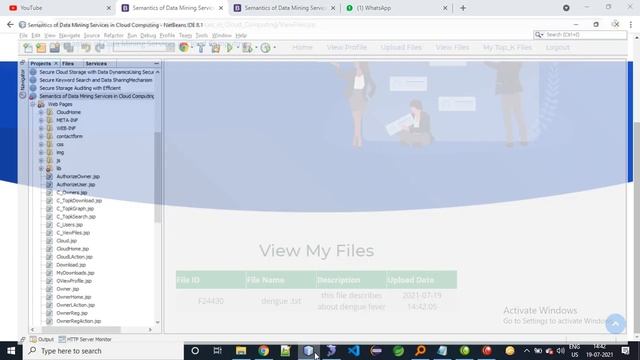Open the vertical Navigator side tab

[22, 80]
